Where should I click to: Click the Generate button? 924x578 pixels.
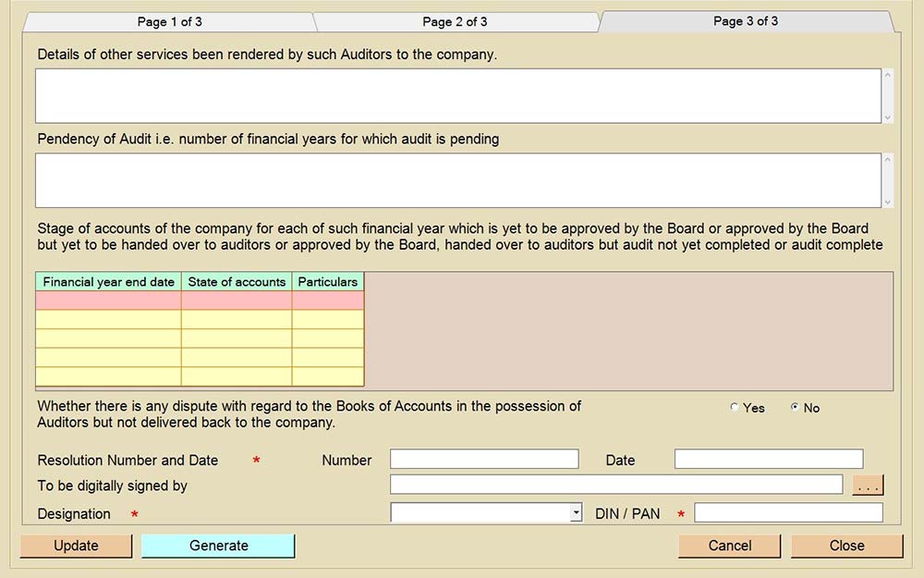click(x=218, y=546)
